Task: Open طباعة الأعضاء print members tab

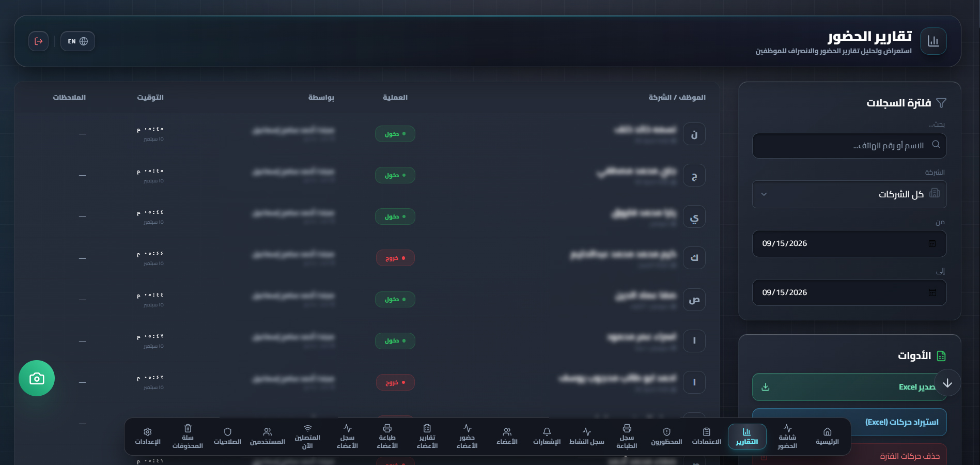Action: pos(387,437)
